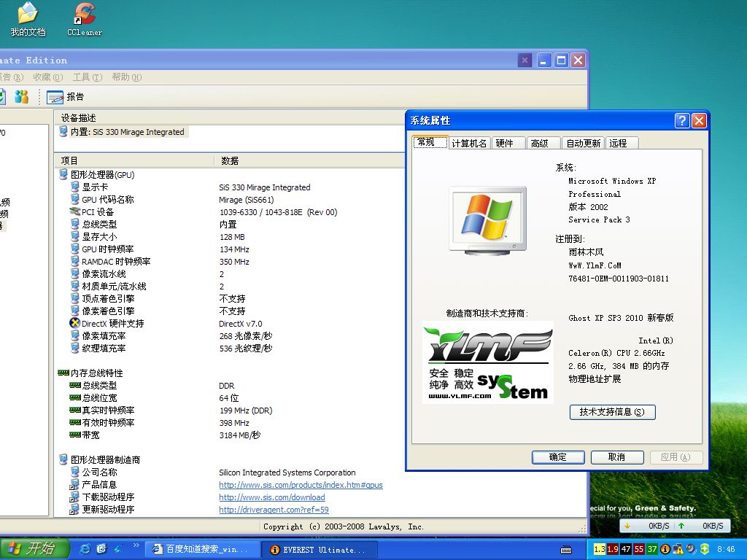This screenshot has width=747, height=560.
Task: Click the green 37 tray icon
Action: coord(651,549)
